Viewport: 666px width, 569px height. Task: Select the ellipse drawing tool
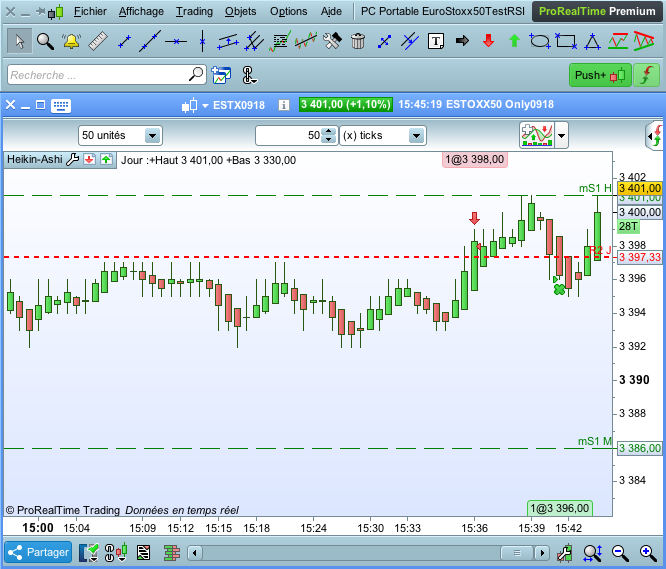point(540,41)
